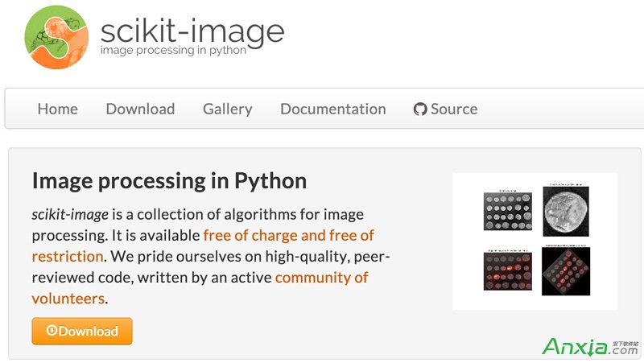The image size is (644, 363).
Task: Open the rotated red coins thumbnail
Action: click(x=566, y=271)
